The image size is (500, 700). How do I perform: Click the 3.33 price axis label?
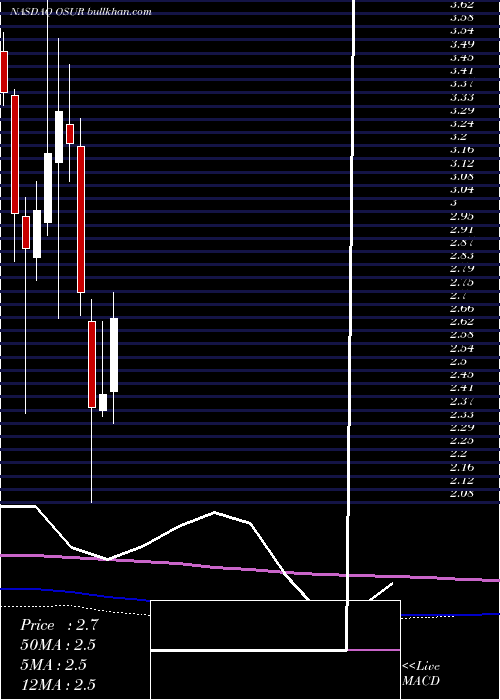(x=462, y=97)
